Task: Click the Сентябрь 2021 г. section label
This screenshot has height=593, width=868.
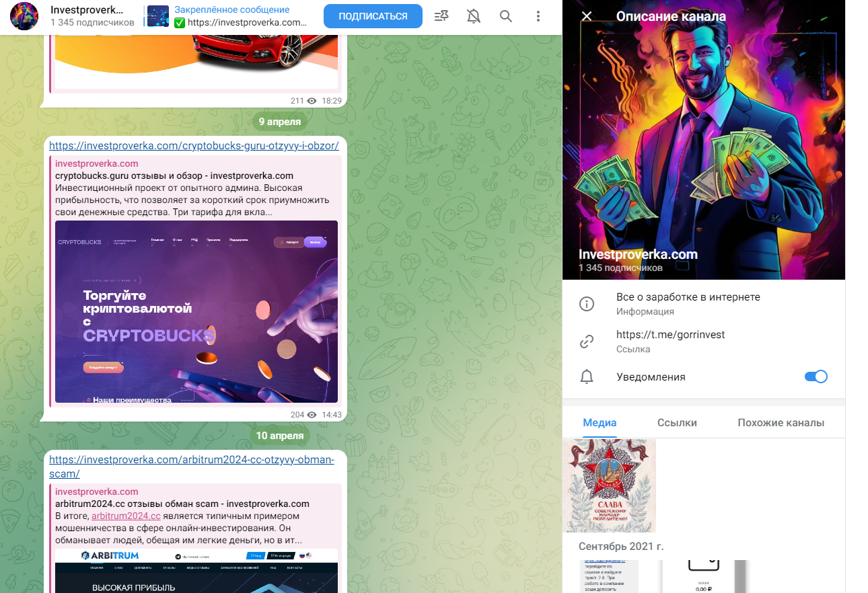Action: [621, 546]
